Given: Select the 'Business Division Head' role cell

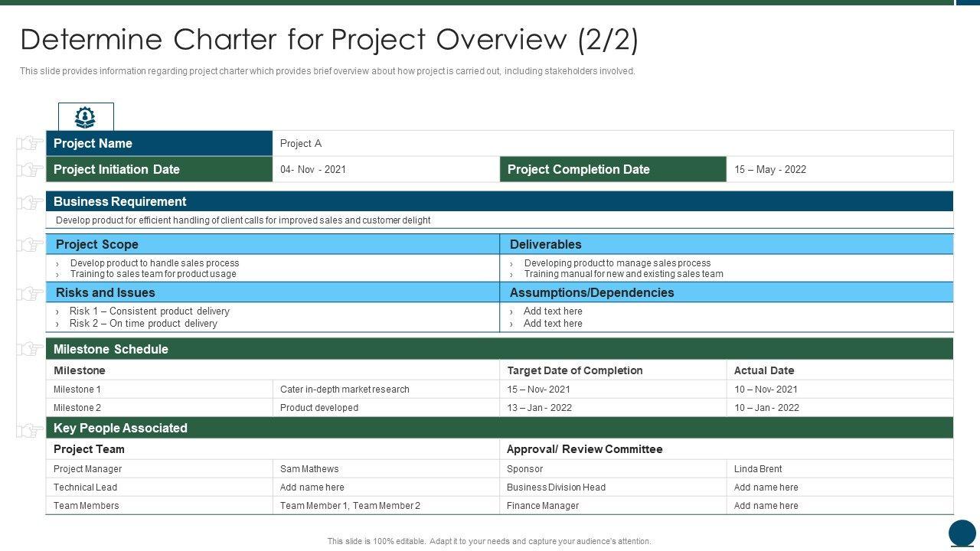Looking at the screenshot, I should pos(613,487).
